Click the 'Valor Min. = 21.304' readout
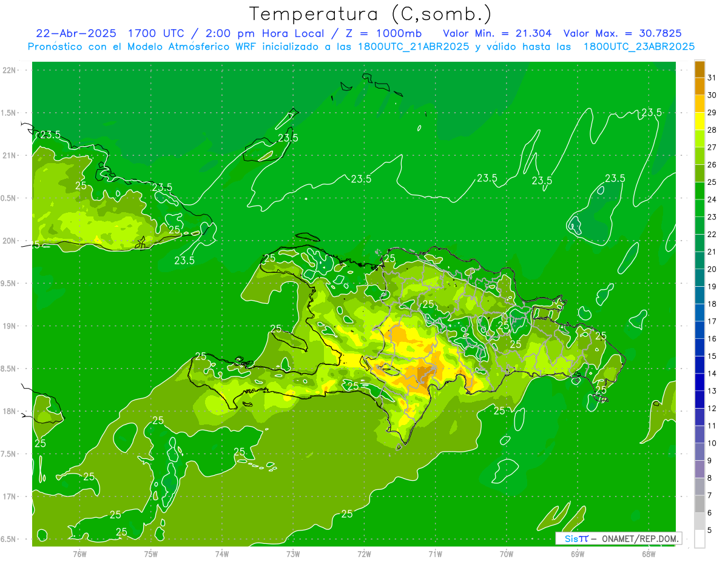 click(x=497, y=33)
